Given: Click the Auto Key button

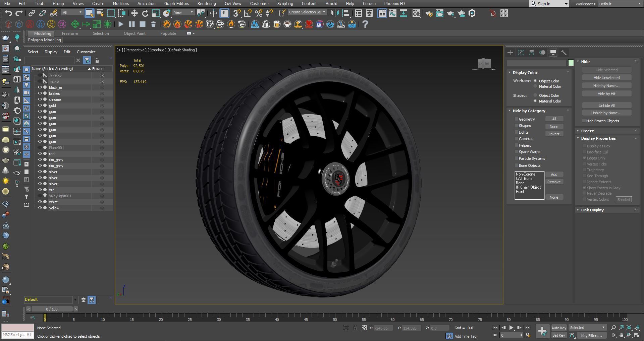Looking at the screenshot, I should (559, 328).
